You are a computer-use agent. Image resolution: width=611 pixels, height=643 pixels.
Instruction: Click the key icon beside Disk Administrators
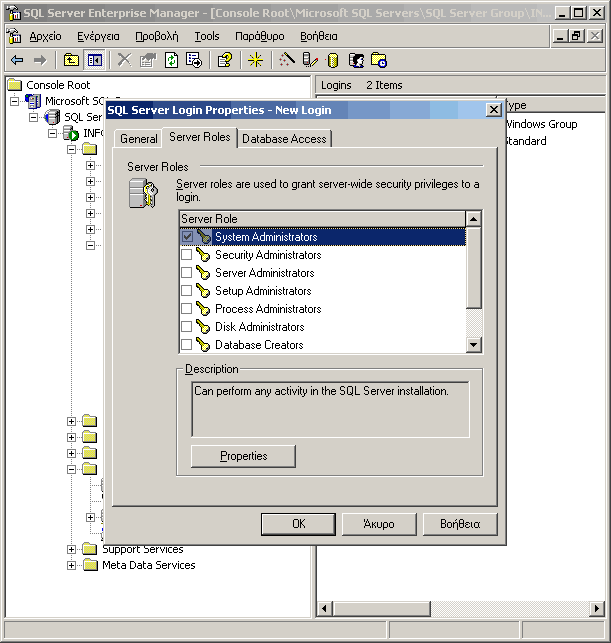click(203, 327)
